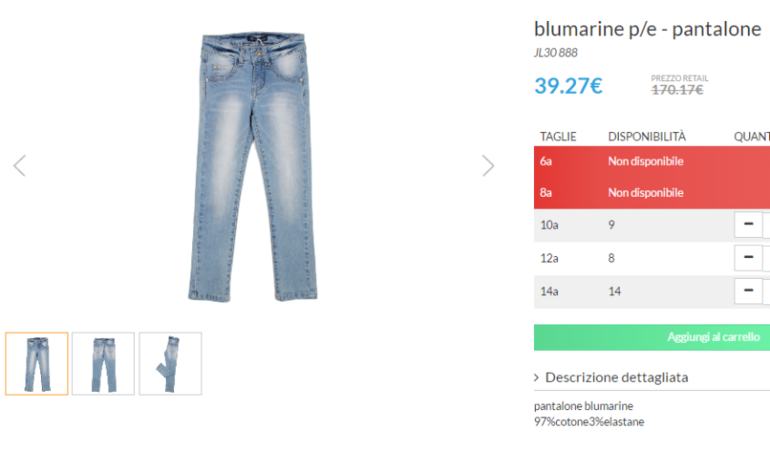Click the DISPONIBILITÀ column header
This screenshot has height=452, width=770.
(x=647, y=136)
